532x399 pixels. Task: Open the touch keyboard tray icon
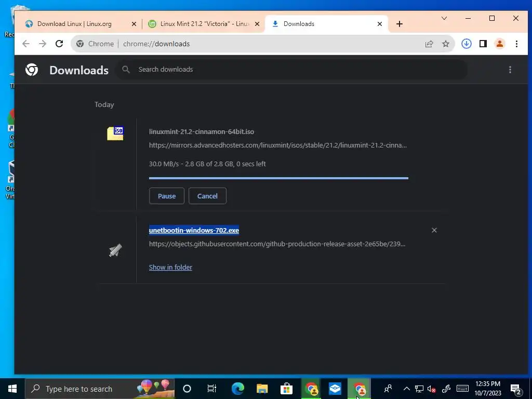(462, 389)
